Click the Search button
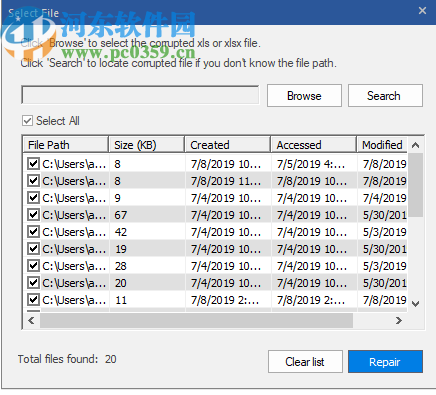Viewport: 436px width, 395px height. point(385,96)
